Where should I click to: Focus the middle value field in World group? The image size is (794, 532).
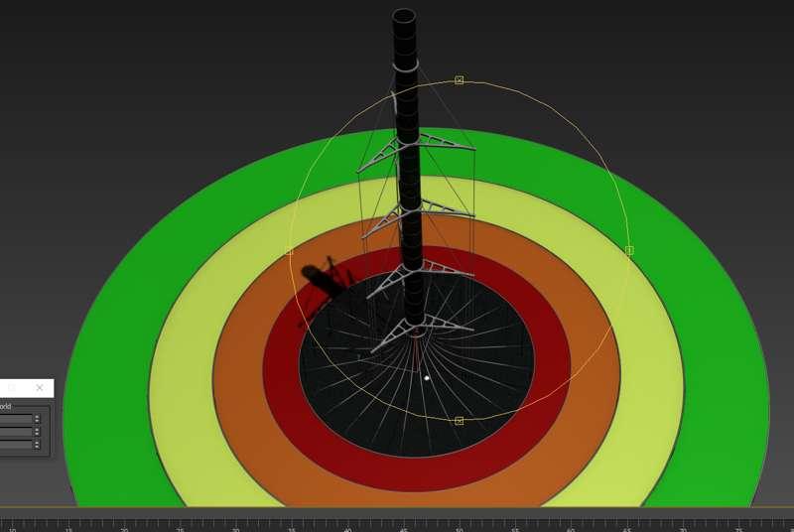click(16, 432)
